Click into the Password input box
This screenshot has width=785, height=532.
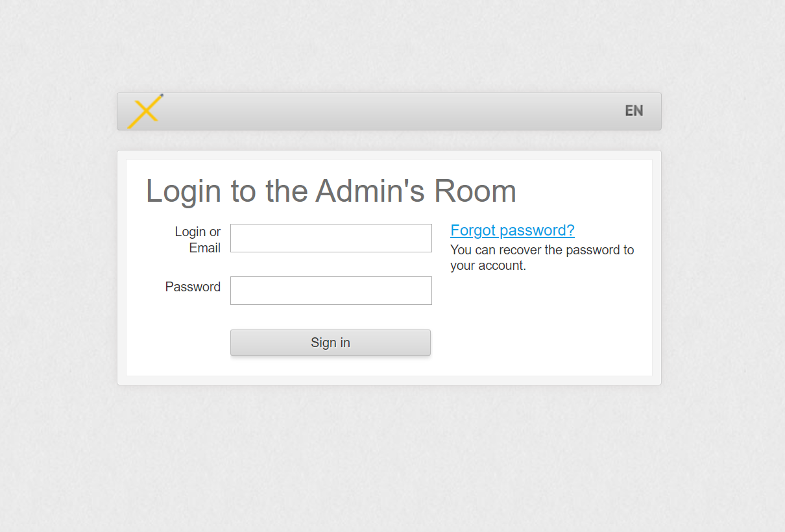pyautogui.click(x=331, y=291)
